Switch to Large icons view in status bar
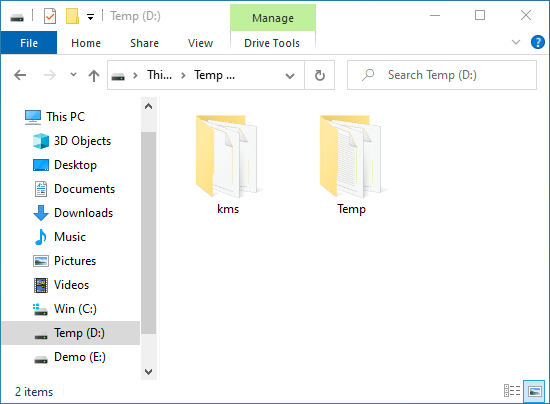 pos(534,391)
